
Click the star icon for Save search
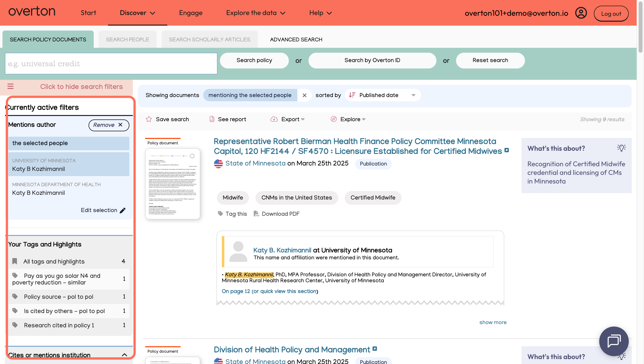(149, 119)
